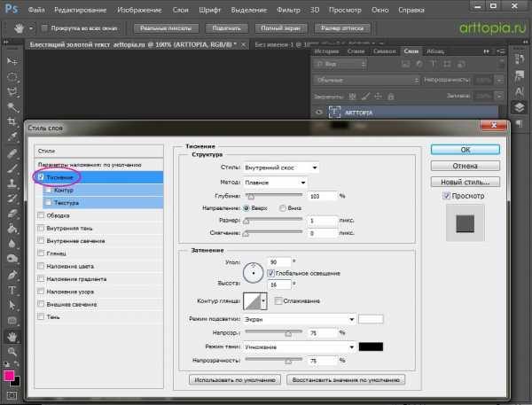This screenshot has width=532, height=405.
Task: Select the Lasso tool
Action: coord(12,92)
